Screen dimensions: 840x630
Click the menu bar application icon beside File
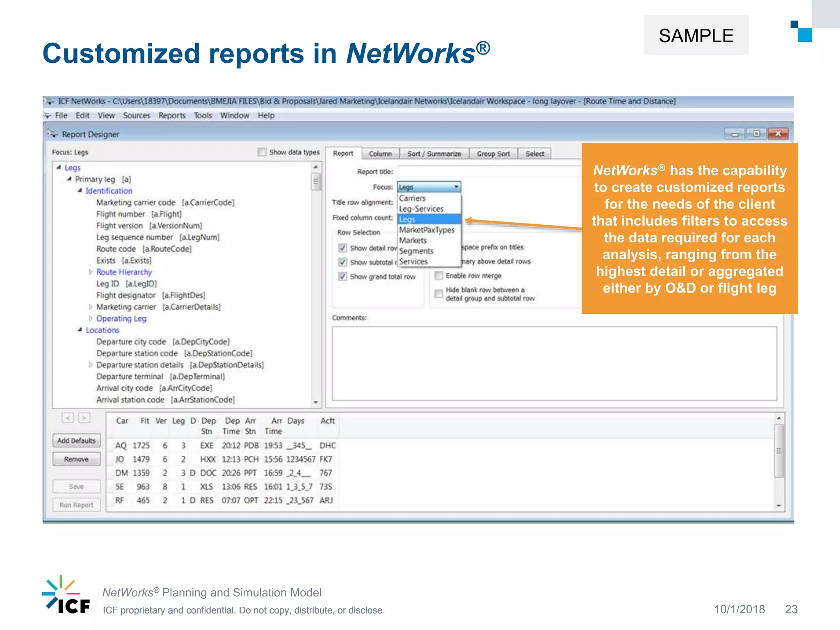(x=47, y=115)
